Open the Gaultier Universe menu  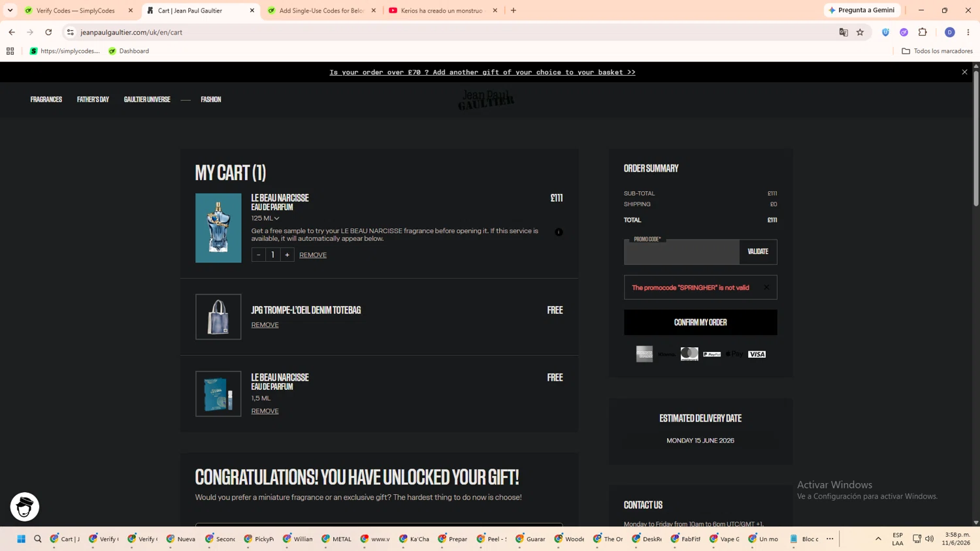pyautogui.click(x=147, y=99)
